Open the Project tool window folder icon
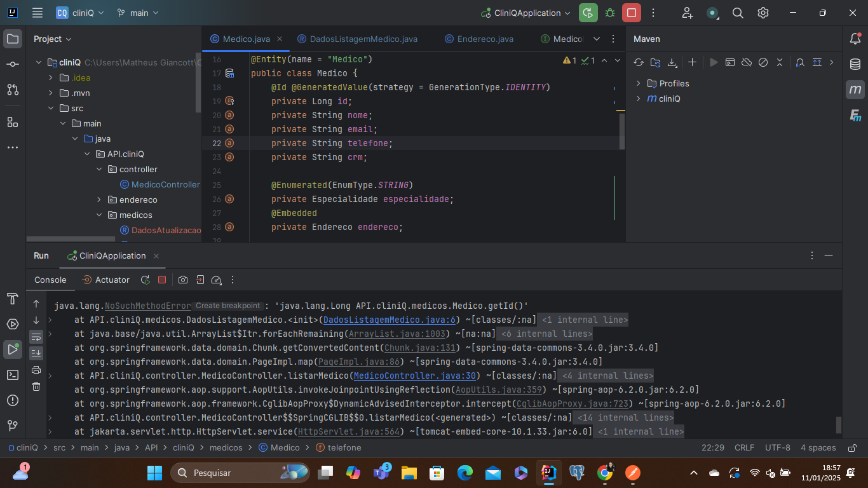 pos(13,39)
